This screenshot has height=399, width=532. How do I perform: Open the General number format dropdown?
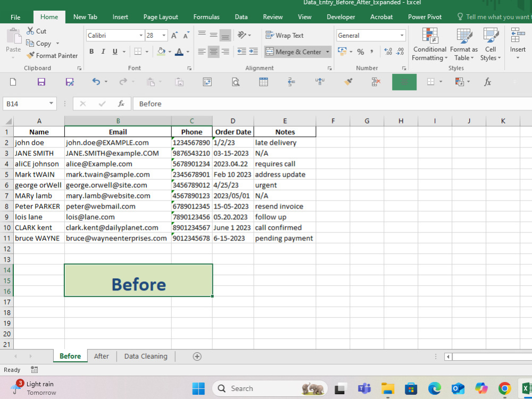(402, 35)
